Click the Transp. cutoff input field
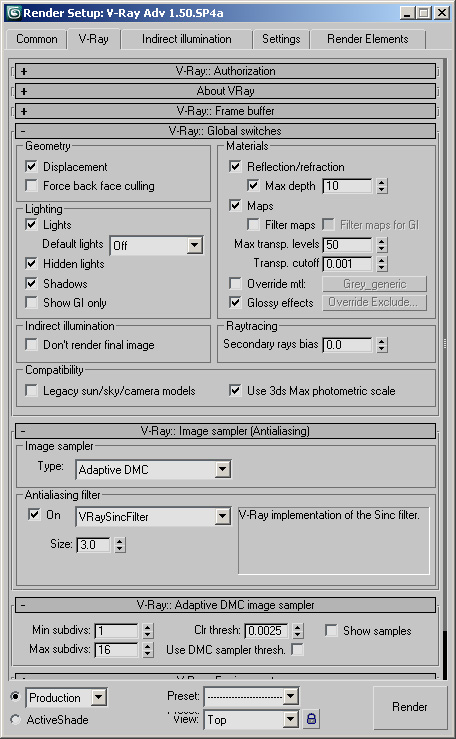This screenshot has width=456, height=739. tap(348, 264)
